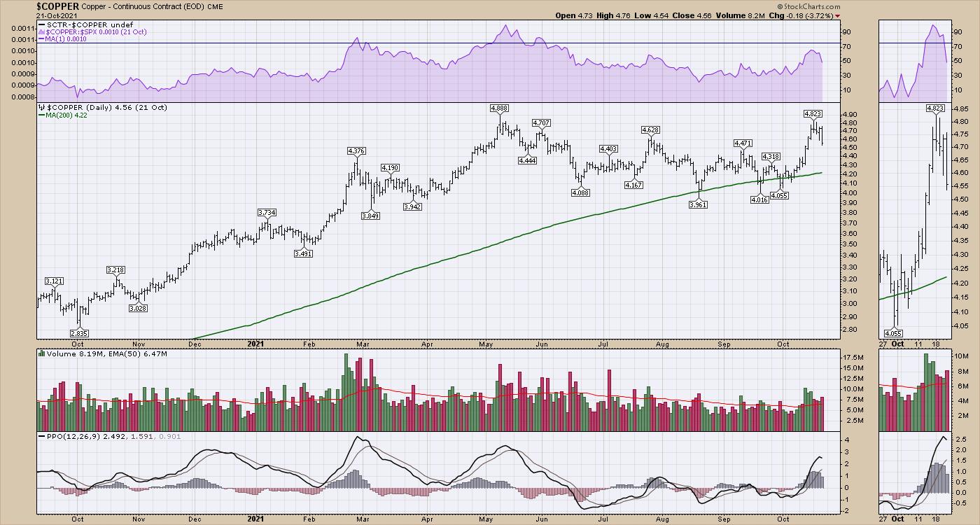Click the MA(1) legend line marker

[x=41, y=40]
